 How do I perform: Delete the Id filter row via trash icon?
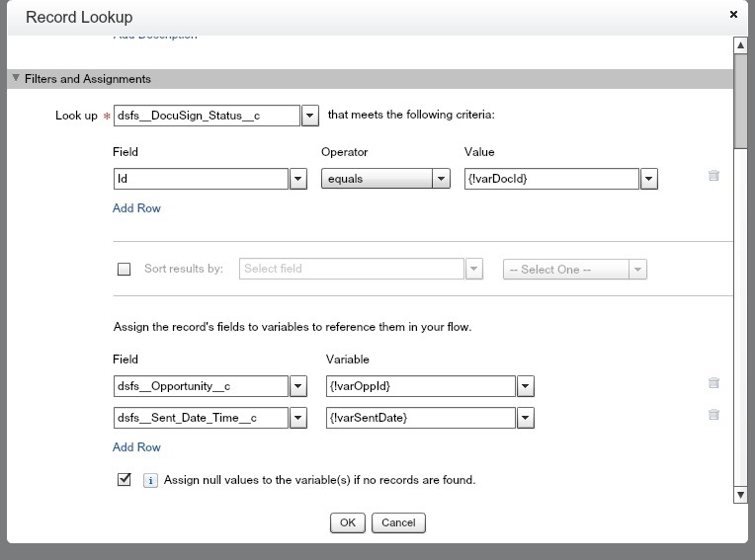713,176
